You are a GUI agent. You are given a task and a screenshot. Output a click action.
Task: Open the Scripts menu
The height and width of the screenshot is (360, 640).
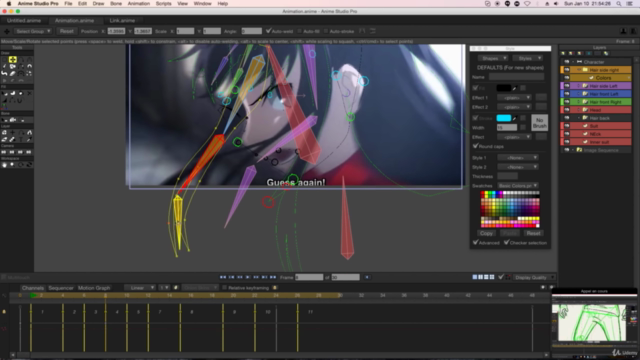(163, 4)
